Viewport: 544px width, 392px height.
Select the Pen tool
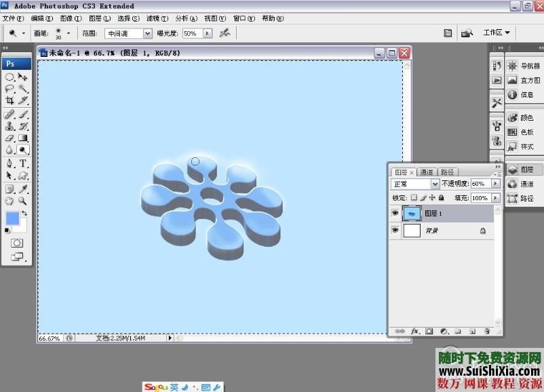tap(10, 163)
